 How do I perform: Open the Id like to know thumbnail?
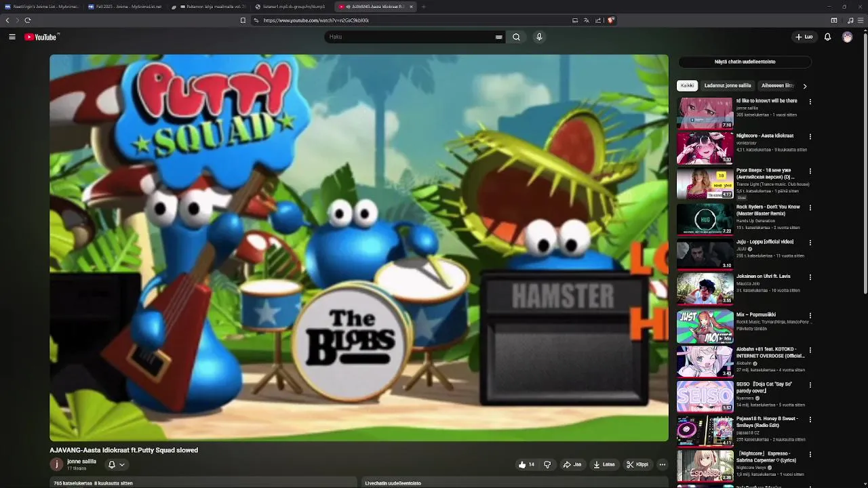(705, 113)
